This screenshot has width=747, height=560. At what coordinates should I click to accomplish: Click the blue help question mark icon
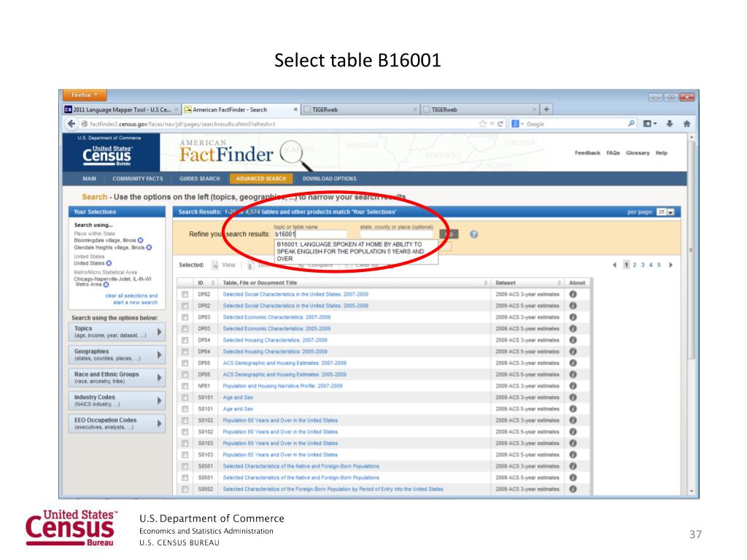click(x=473, y=234)
